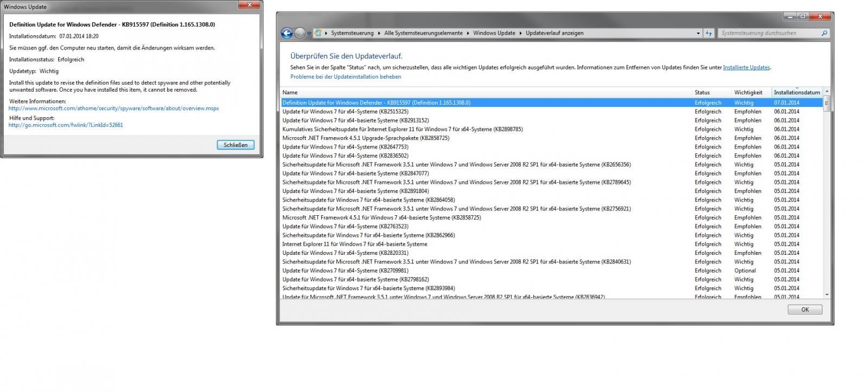Select update row KB2913152

tap(552, 120)
